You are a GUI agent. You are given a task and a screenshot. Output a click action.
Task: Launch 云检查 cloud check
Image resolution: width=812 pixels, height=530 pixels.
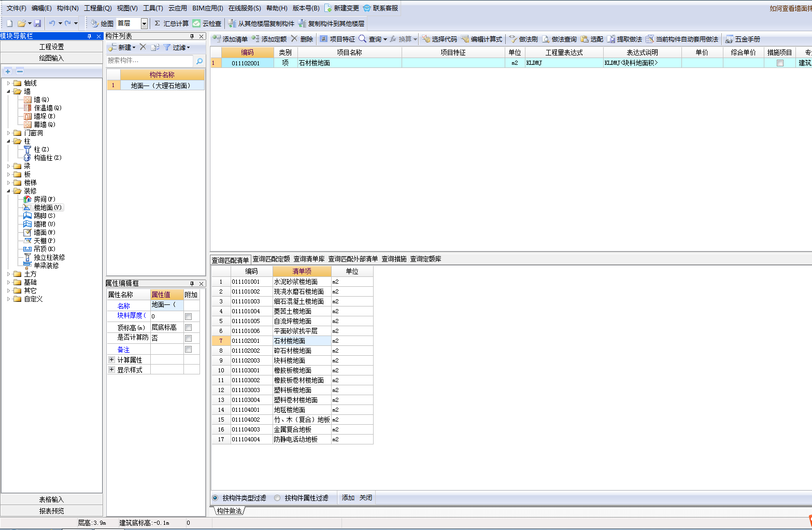[207, 23]
